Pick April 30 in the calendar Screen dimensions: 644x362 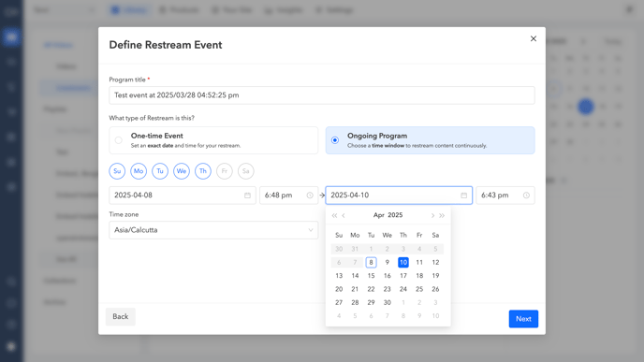point(387,302)
